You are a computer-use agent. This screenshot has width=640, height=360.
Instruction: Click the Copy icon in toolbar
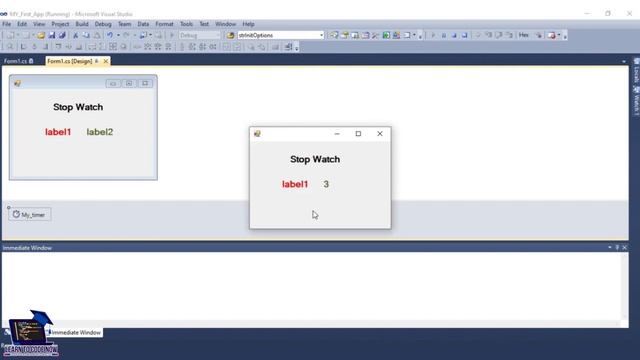click(x=86, y=36)
